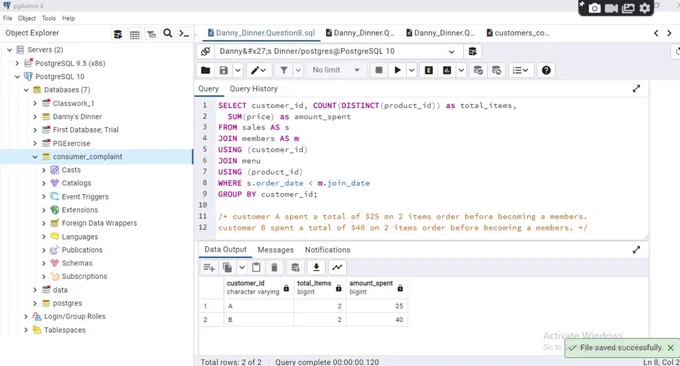
Task: Execute the query with play button
Action: coord(397,70)
